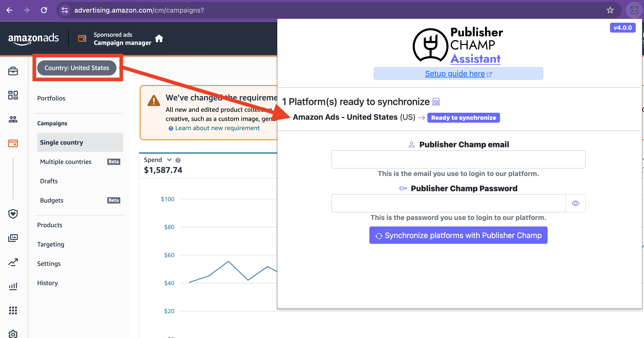Open Settings in the side menu

click(49, 264)
